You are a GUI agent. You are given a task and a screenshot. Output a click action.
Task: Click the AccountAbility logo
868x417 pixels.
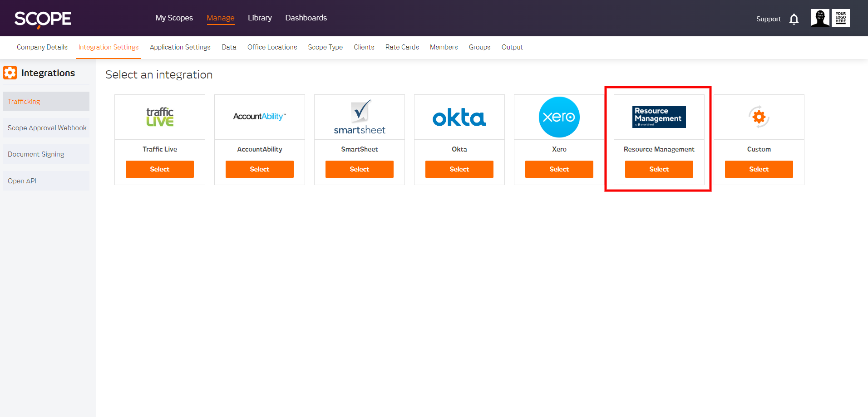coord(260,117)
